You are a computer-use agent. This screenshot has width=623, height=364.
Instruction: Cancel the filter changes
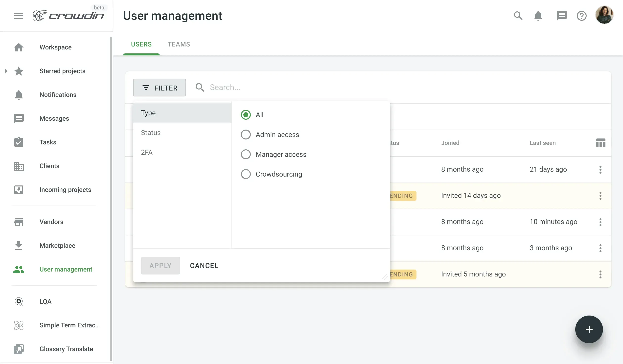point(204,265)
